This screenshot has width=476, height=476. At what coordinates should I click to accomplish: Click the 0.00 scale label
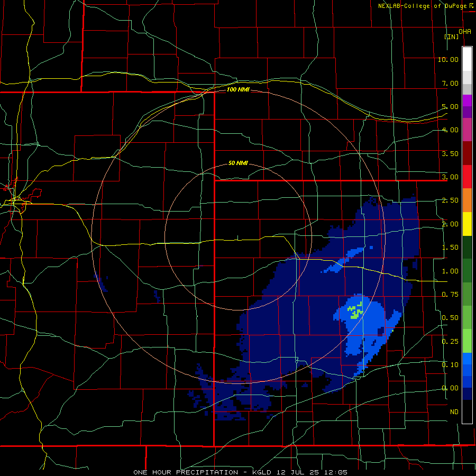450,388
